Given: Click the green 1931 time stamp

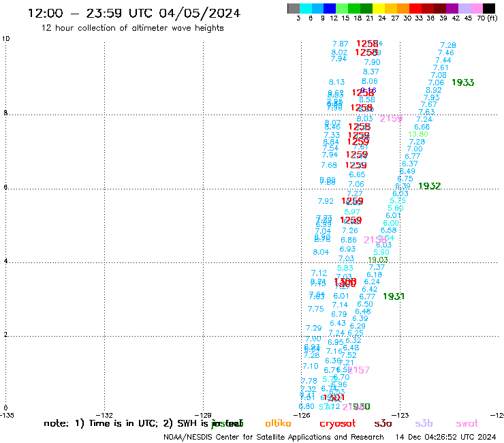Looking at the screenshot, I should pyautogui.click(x=394, y=296).
